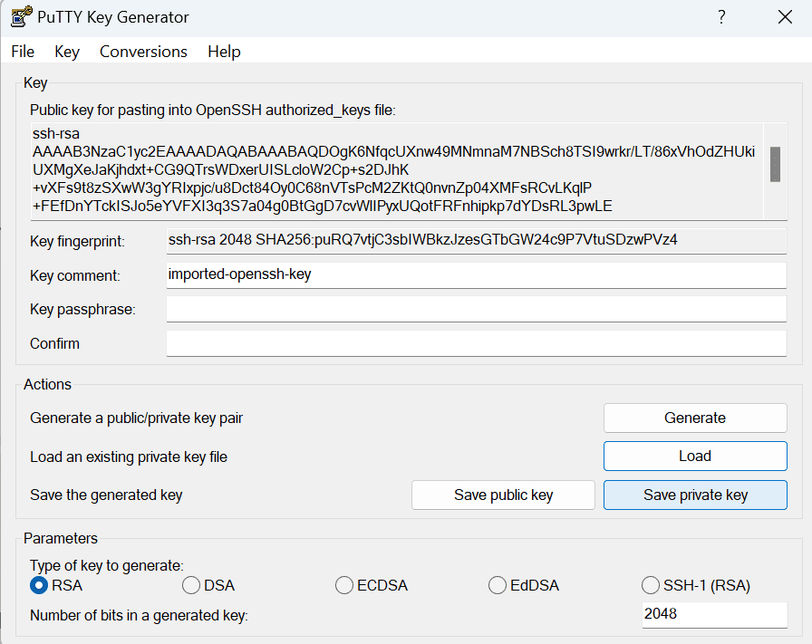812x644 pixels.
Task: Select the ECDSA key type
Action: pyautogui.click(x=344, y=585)
